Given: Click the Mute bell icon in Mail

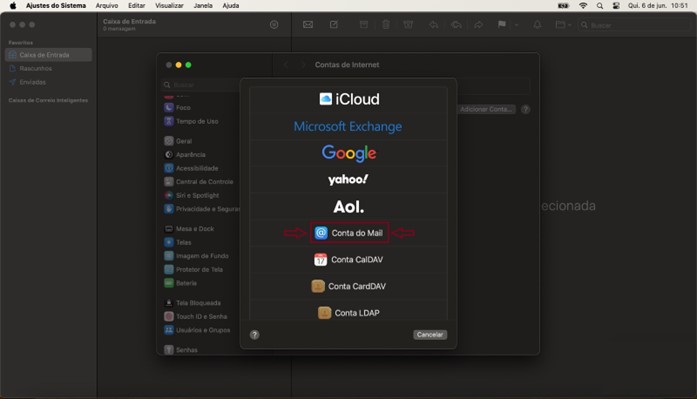Looking at the screenshot, I should (x=537, y=25).
